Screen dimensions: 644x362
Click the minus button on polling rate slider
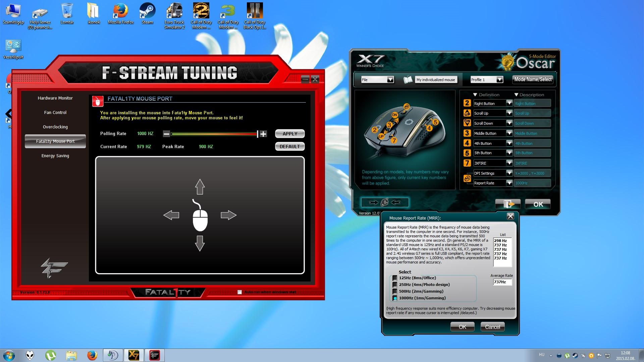point(166,134)
